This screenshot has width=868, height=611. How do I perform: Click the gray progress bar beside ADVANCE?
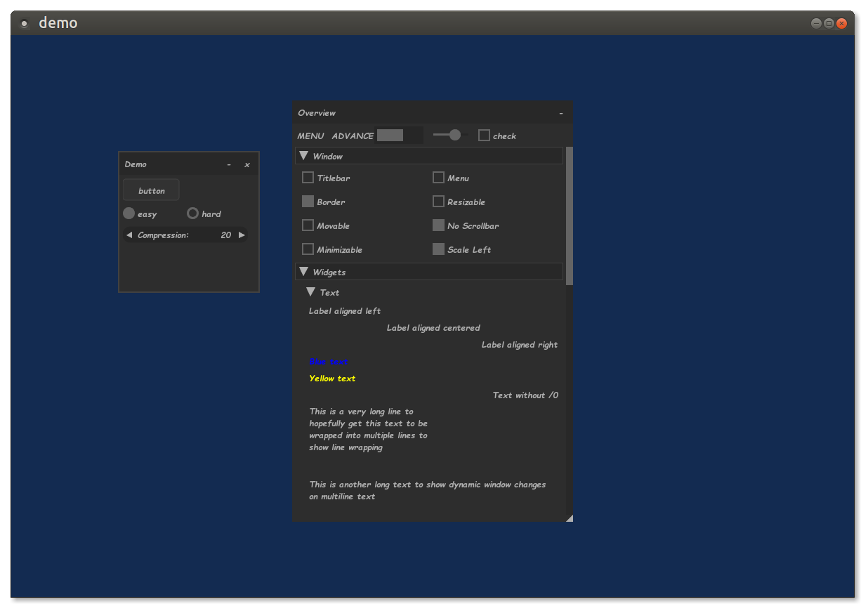pos(400,136)
